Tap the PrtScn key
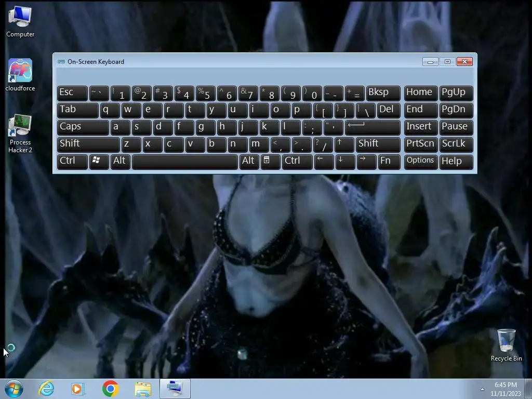Image resolution: width=532 pixels, height=399 pixels. coord(421,144)
